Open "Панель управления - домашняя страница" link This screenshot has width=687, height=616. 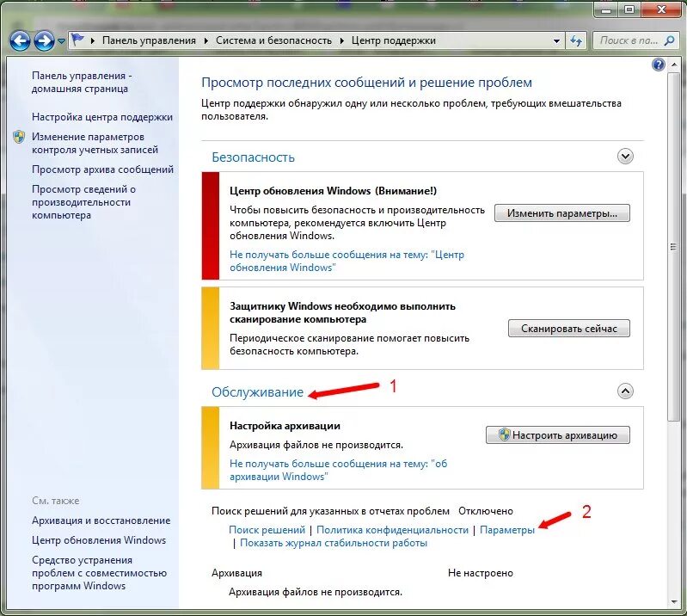(82, 82)
